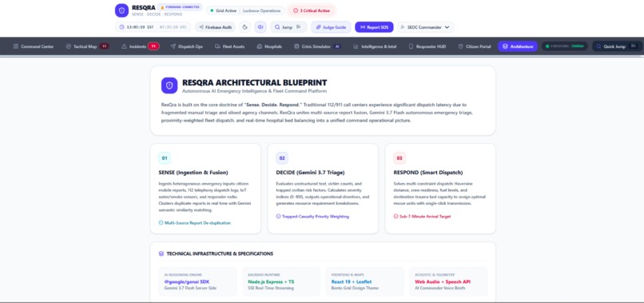Click the Dispatch Ops navigation arrow icon

coord(173,46)
